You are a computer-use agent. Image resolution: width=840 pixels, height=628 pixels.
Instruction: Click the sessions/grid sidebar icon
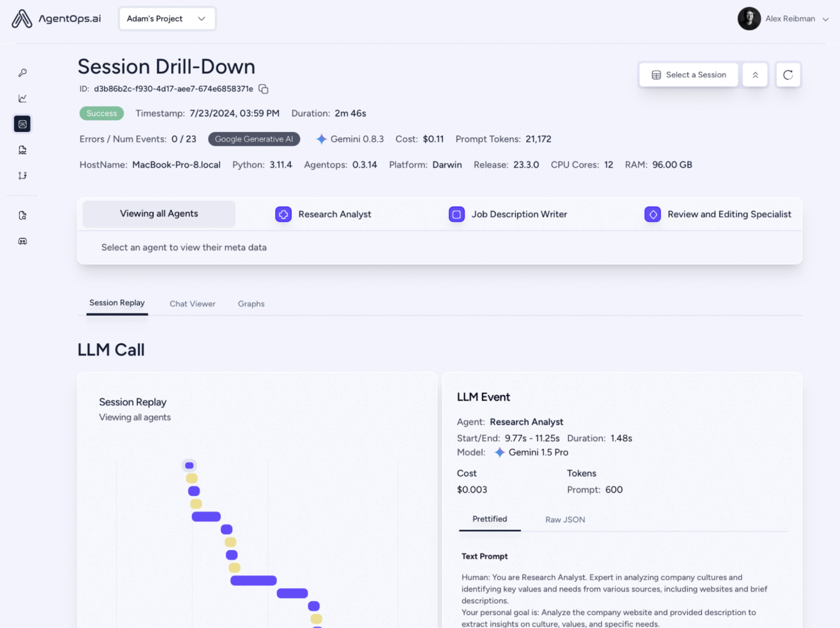pyautogui.click(x=23, y=123)
